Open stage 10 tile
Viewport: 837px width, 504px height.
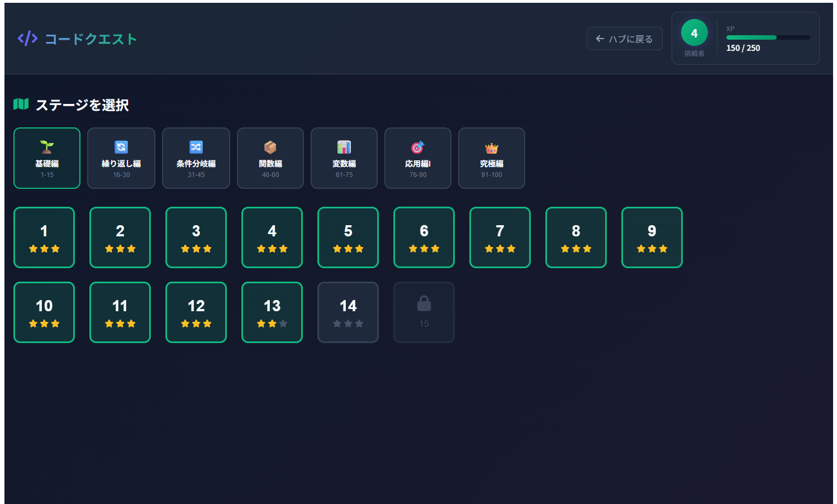point(44,312)
